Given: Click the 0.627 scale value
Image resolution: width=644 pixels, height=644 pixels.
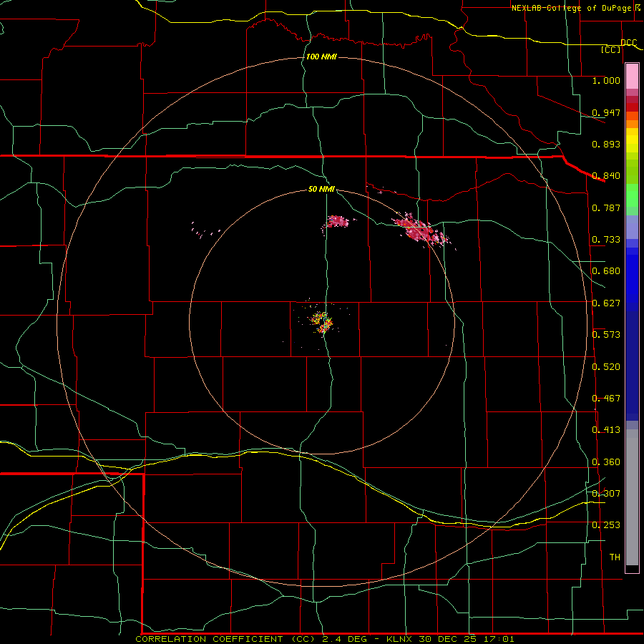Looking at the screenshot, I should (606, 303).
